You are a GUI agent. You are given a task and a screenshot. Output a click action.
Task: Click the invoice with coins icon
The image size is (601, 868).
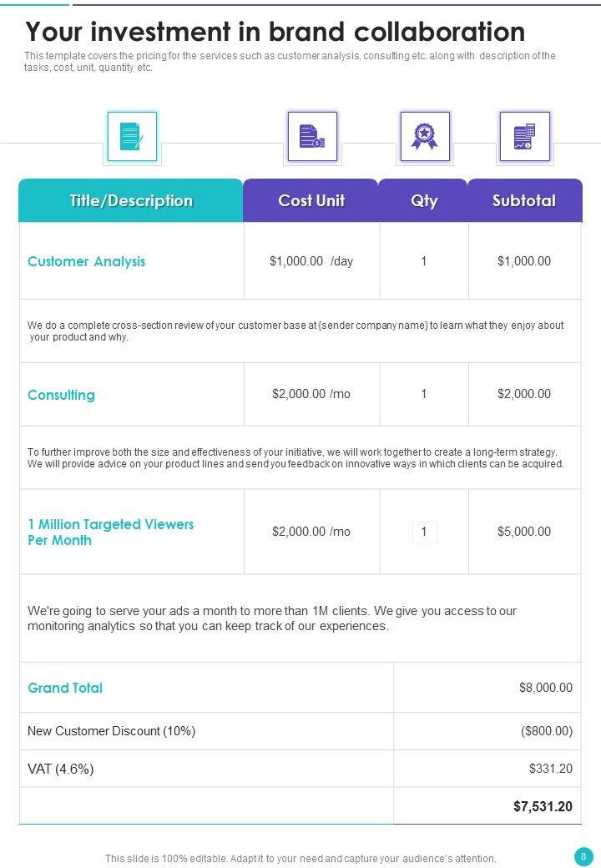click(312, 136)
